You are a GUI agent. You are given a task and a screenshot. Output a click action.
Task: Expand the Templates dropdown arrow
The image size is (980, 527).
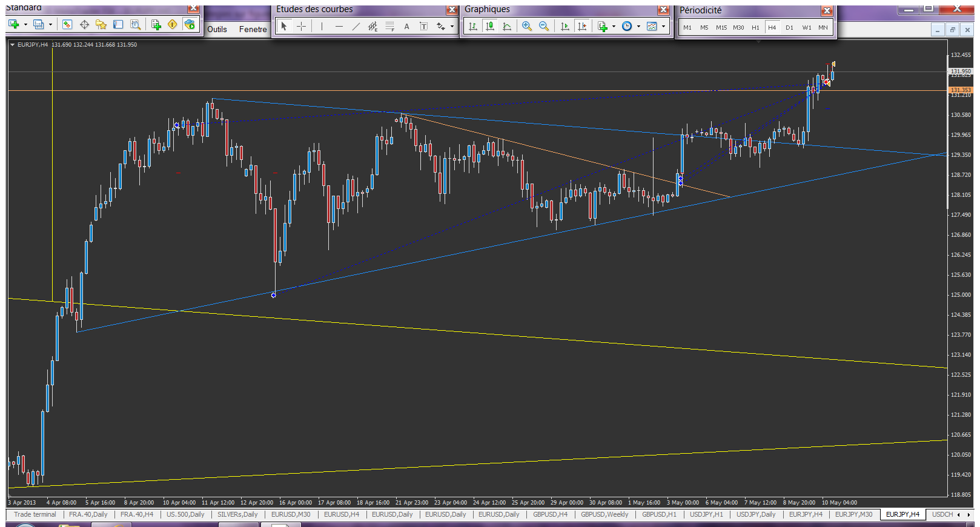pos(663,26)
